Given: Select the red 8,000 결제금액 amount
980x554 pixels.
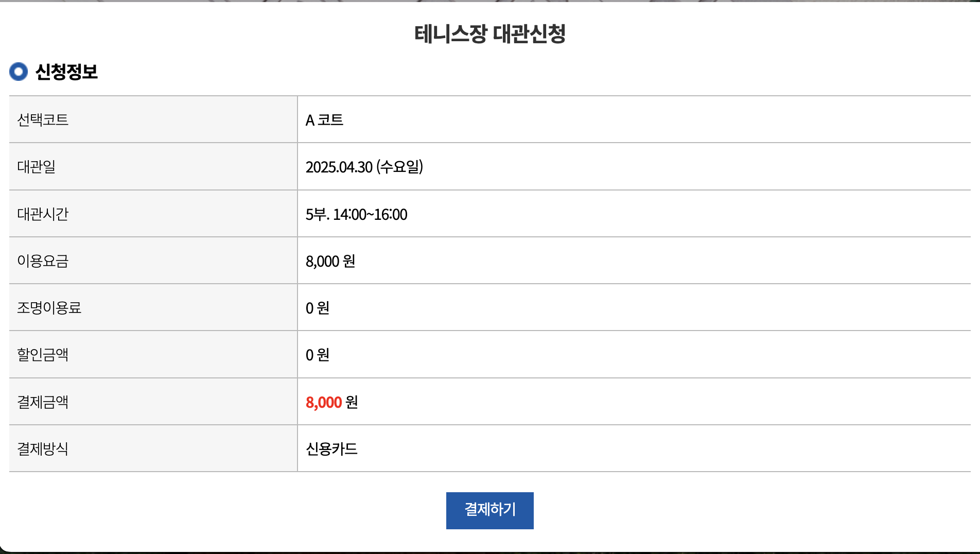Looking at the screenshot, I should point(324,402).
